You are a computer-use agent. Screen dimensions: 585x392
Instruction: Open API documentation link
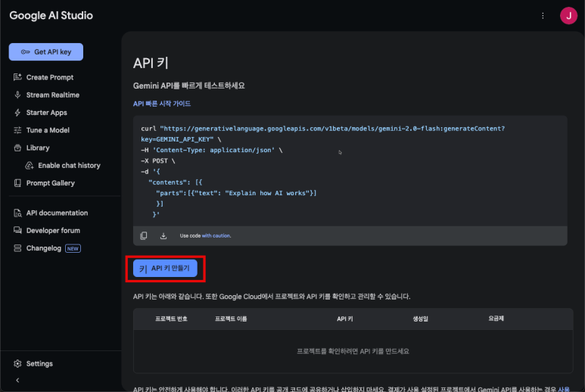pos(57,213)
